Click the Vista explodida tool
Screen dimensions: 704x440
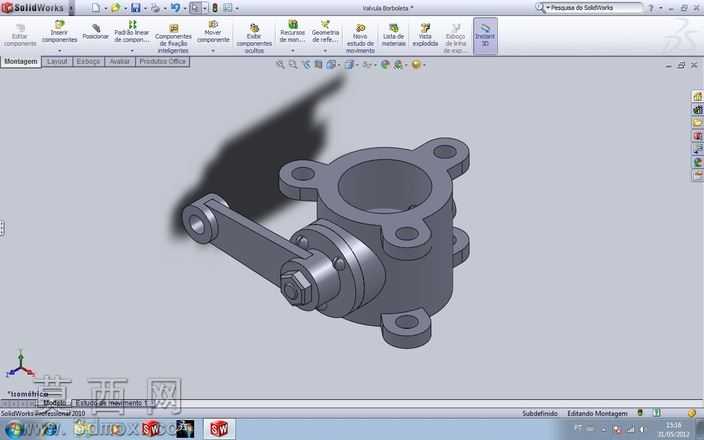click(425, 35)
